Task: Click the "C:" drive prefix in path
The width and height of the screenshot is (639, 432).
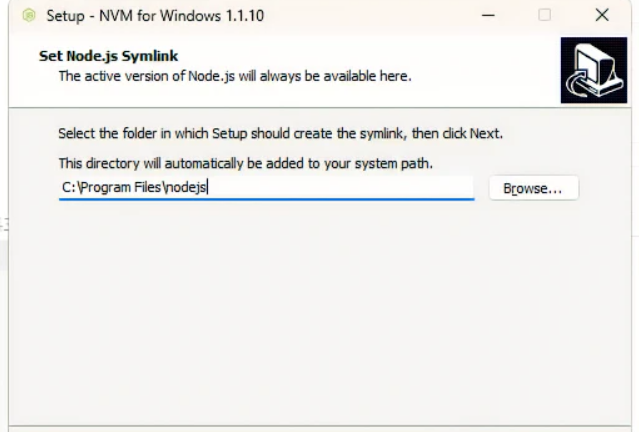Action: pyautogui.click(x=67, y=187)
